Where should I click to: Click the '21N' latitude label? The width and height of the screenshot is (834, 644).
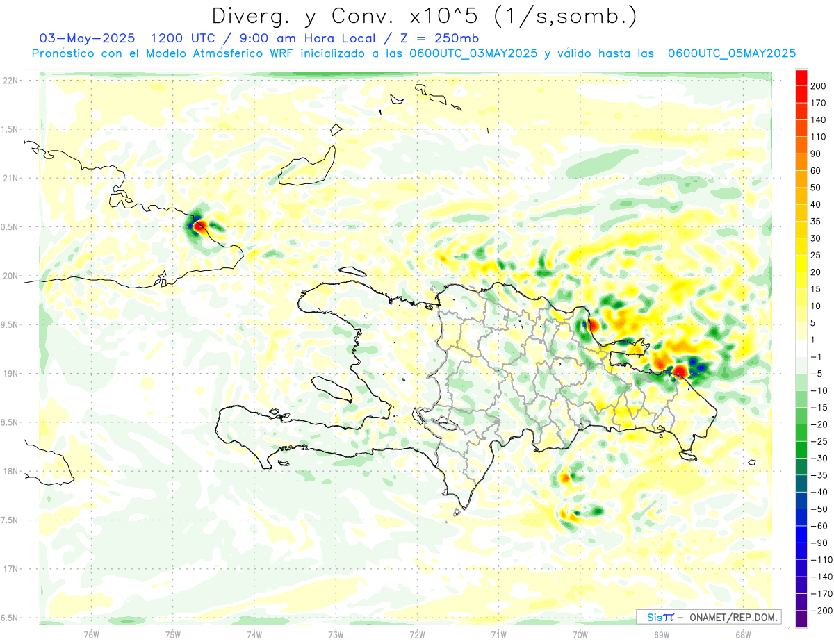(10, 179)
